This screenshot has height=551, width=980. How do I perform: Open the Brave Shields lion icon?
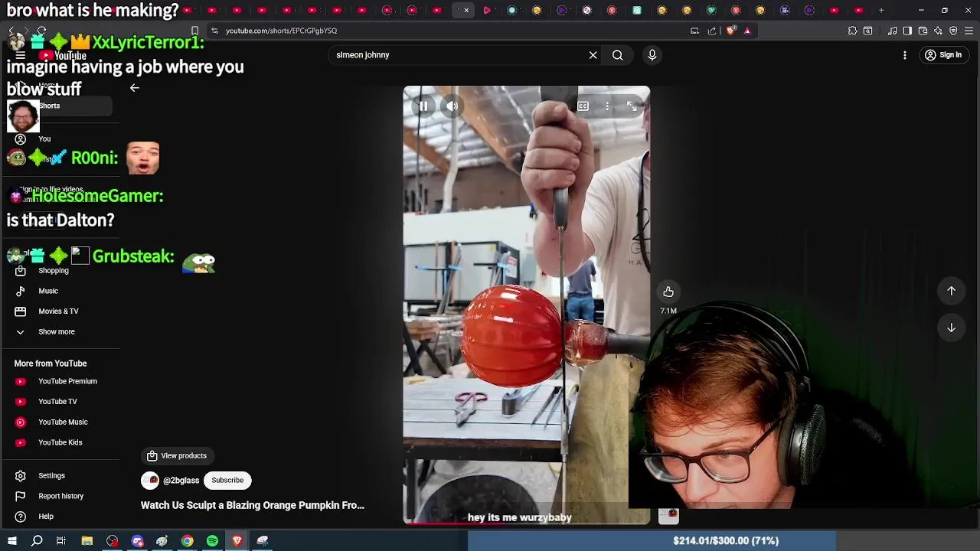[x=730, y=31]
